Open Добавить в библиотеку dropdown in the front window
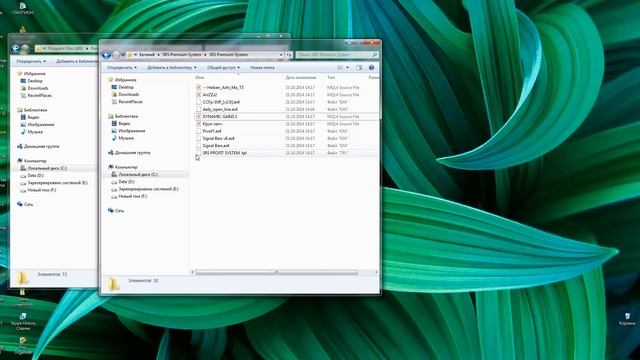This screenshot has height=360, width=640. (171, 67)
